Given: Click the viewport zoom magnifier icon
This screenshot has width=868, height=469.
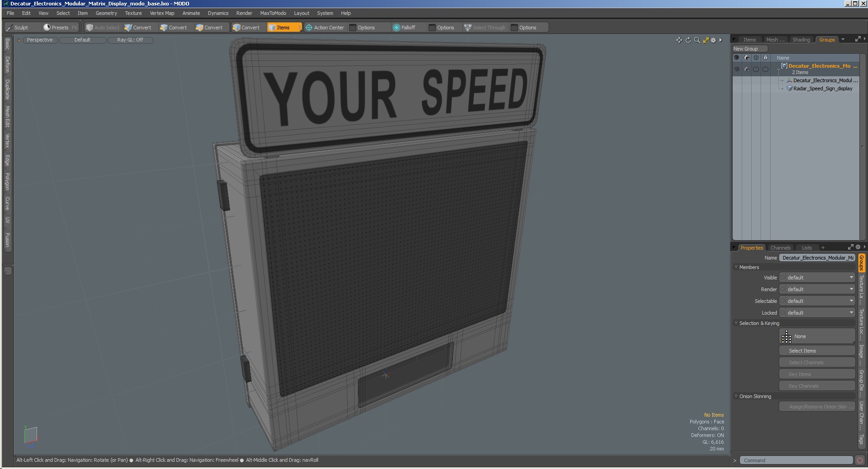Looking at the screenshot, I should [697, 40].
